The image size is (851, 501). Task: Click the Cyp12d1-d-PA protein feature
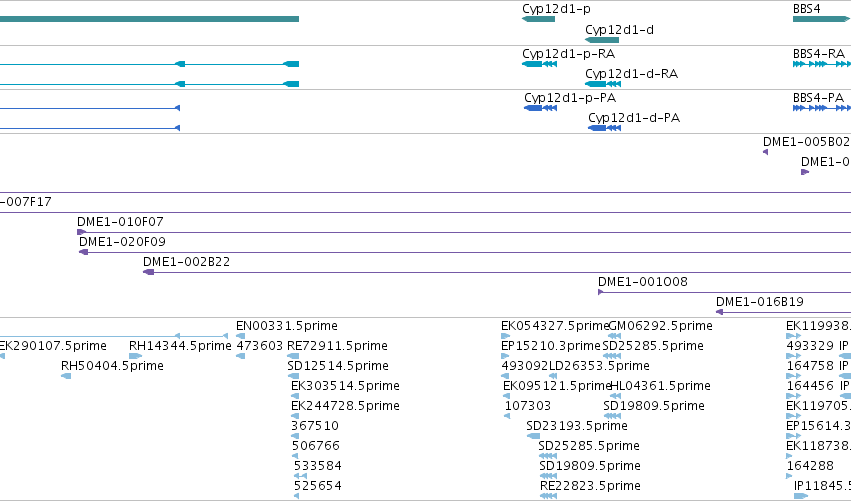click(x=605, y=128)
